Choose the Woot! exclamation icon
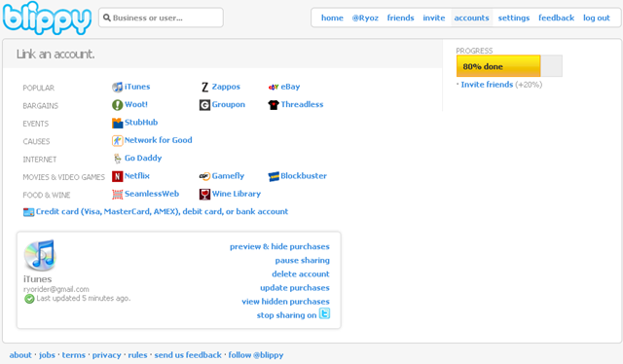 [x=117, y=105]
